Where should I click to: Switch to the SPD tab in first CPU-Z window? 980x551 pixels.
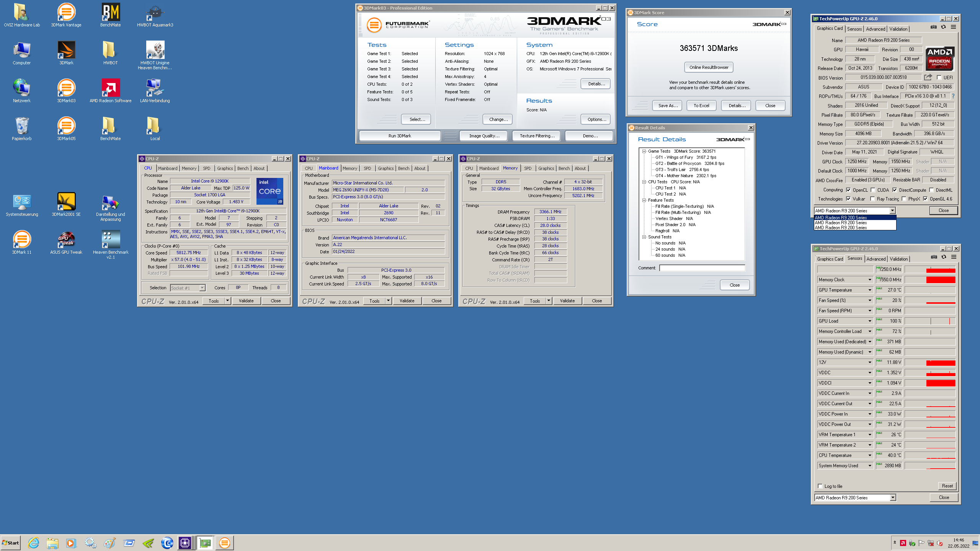pos(207,168)
